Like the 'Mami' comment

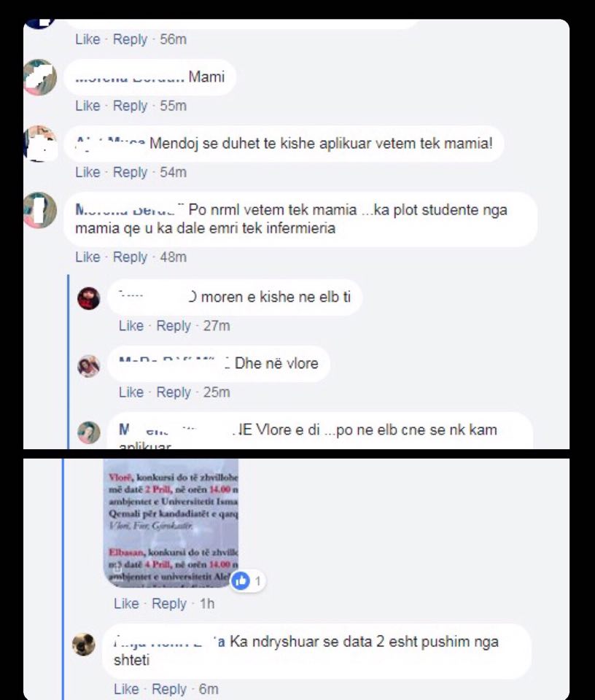coord(87,106)
